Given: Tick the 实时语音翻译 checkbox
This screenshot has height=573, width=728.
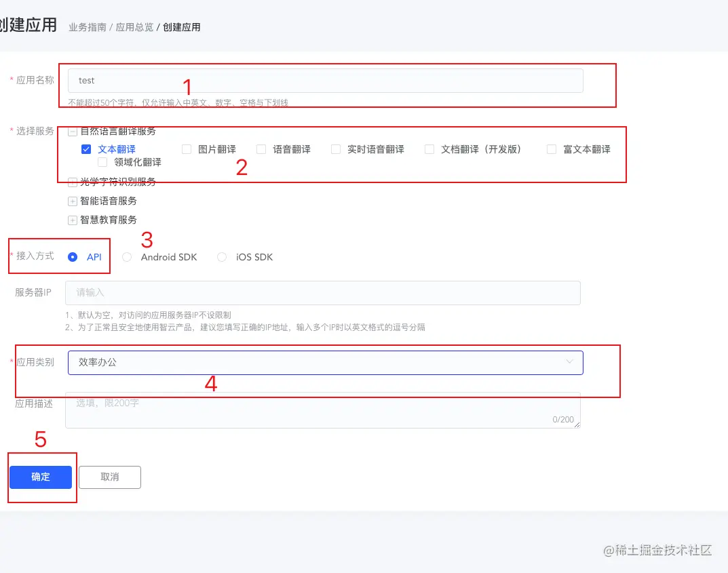Looking at the screenshot, I should [x=336, y=149].
